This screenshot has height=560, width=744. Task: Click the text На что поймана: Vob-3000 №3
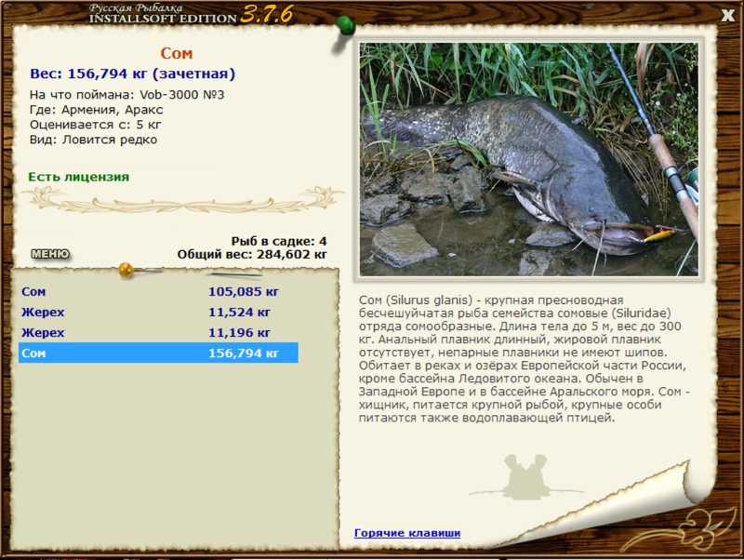(x=126, y=95)
